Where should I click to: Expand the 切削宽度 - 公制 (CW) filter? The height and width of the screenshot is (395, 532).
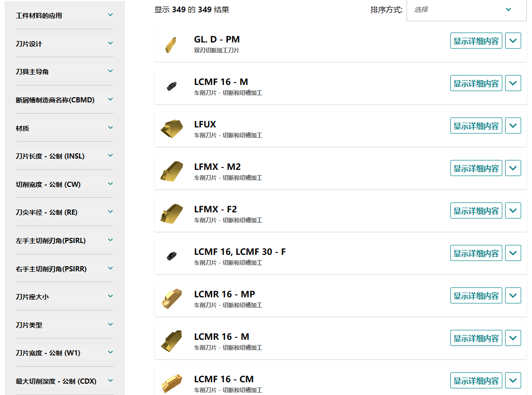click(65, 184)
